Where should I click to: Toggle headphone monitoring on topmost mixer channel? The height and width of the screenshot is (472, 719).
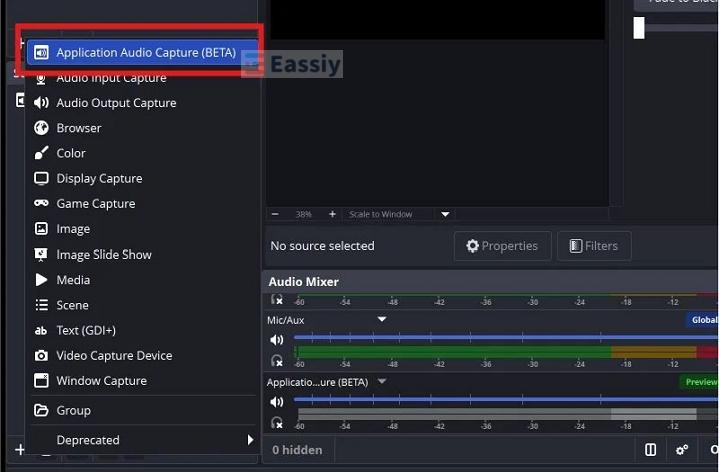tap(277, 300)
